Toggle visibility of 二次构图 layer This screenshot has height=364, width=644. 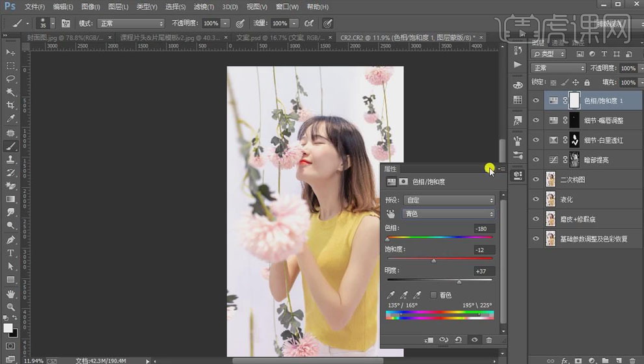click(x=536, y=179)
